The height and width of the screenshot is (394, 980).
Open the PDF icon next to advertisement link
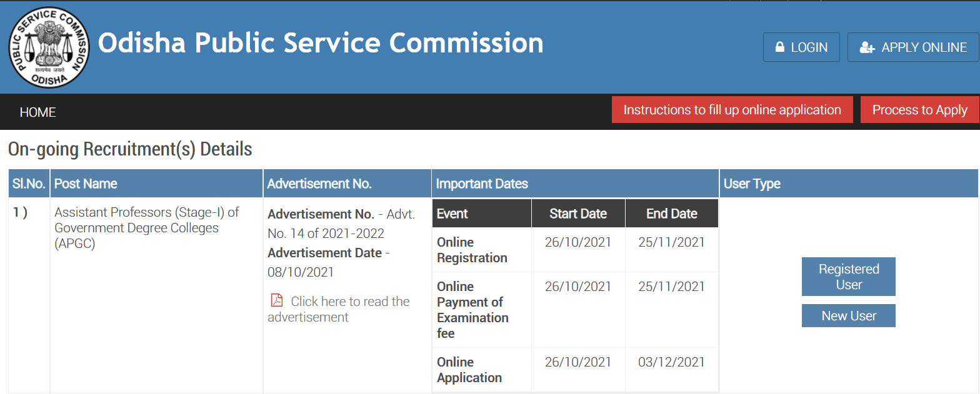pos(276,300)
